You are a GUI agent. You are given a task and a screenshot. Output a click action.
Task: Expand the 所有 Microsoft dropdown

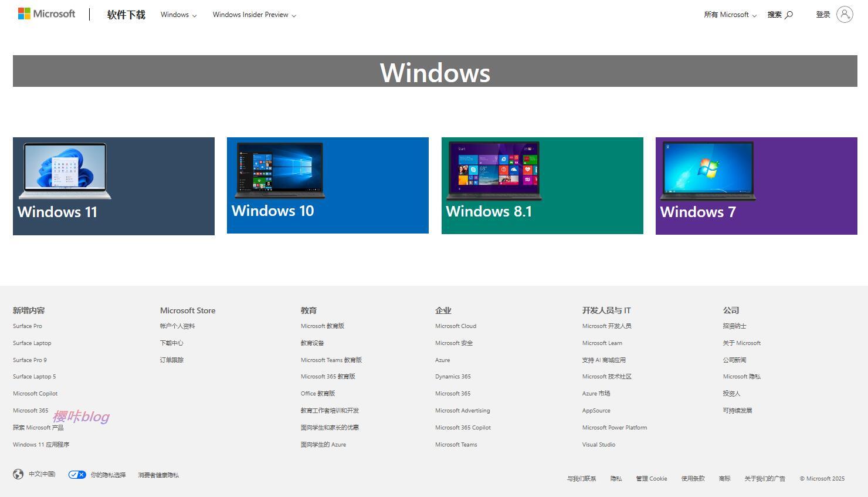click(x=730, y=15)
